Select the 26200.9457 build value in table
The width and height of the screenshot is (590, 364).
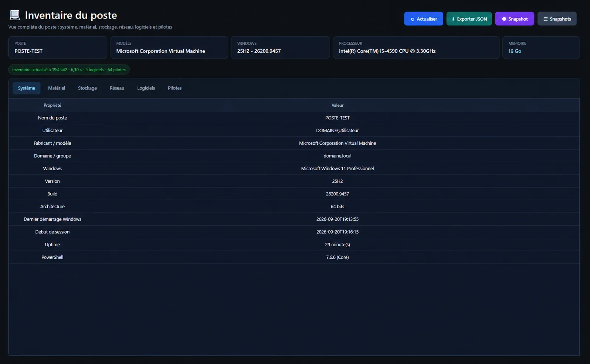[x=338, y=194]
